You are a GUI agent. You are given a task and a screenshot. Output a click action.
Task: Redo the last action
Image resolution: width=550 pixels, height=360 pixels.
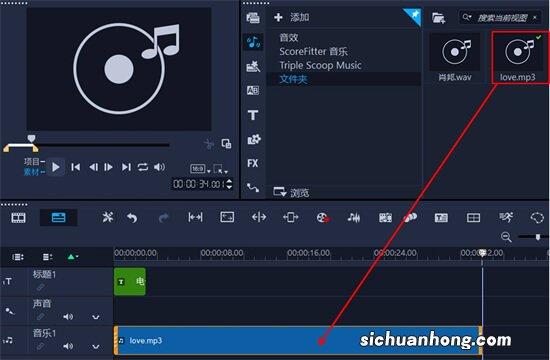163,218
